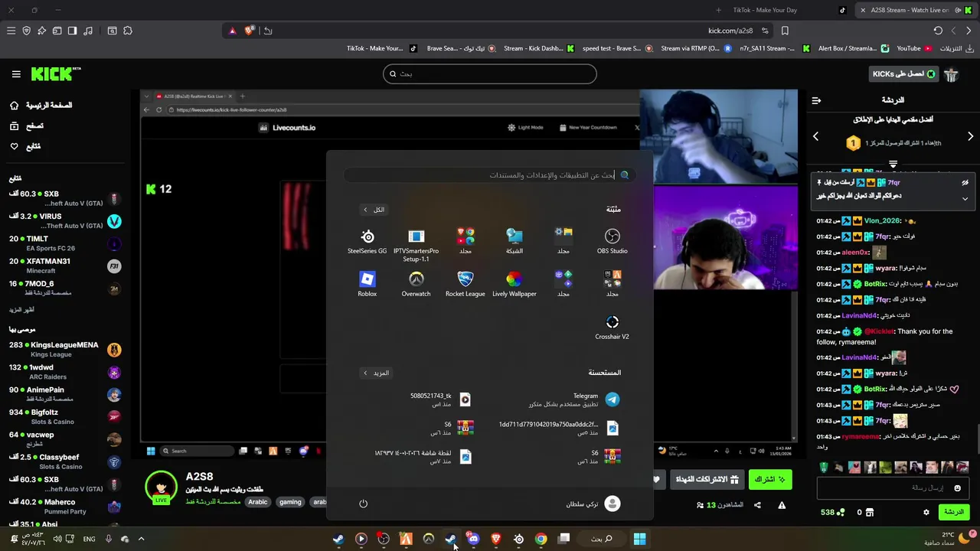Open YouTube bookmark

tap(914, 48)
